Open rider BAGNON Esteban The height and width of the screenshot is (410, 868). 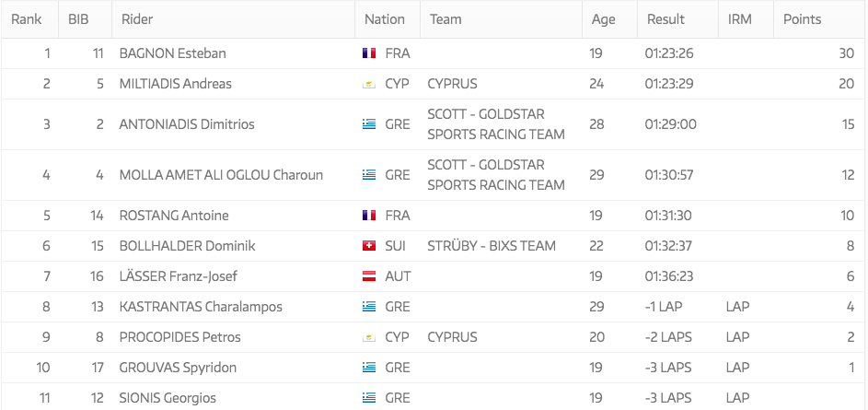pos(172,53)
